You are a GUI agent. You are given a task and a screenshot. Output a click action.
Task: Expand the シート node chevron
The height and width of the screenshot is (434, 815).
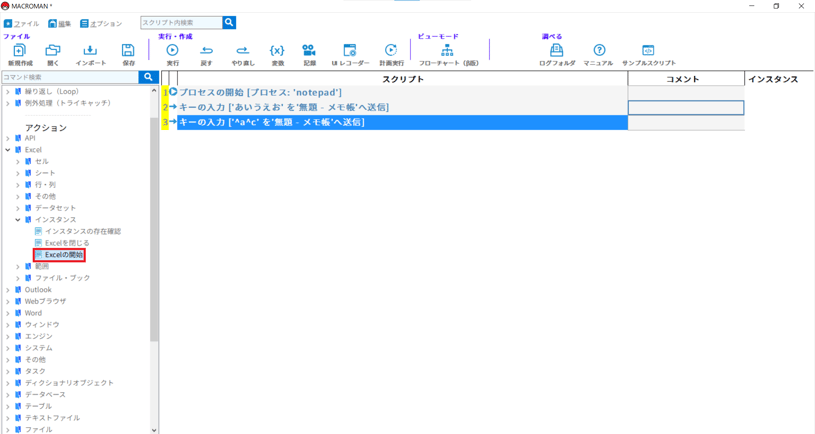tap(18, 173)
